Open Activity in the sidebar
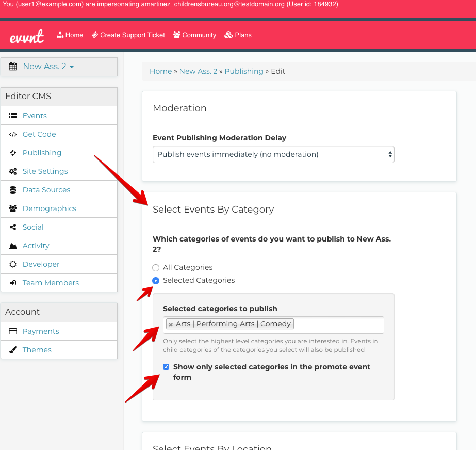The image size is (476, 450). [x=36, y=246]
